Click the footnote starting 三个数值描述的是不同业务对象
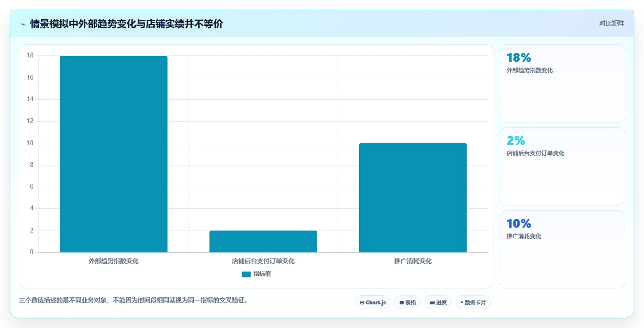 [x=133, y=300]
